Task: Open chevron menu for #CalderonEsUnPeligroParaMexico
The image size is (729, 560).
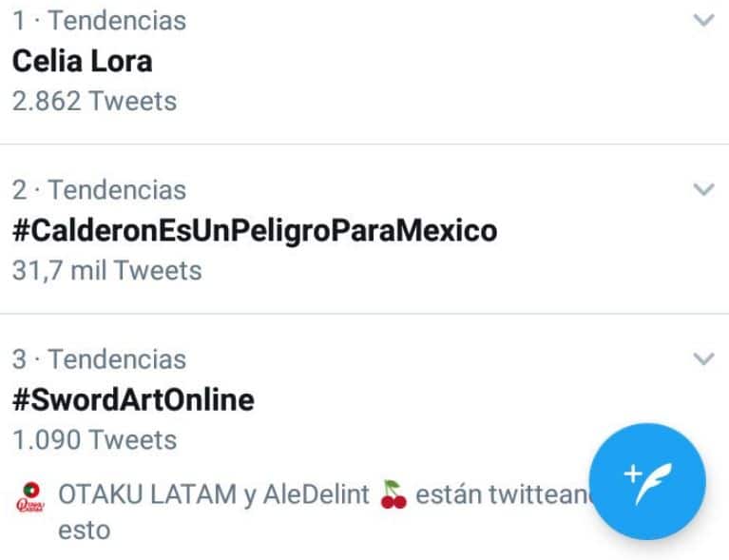Action: click(x=703, y=189)
